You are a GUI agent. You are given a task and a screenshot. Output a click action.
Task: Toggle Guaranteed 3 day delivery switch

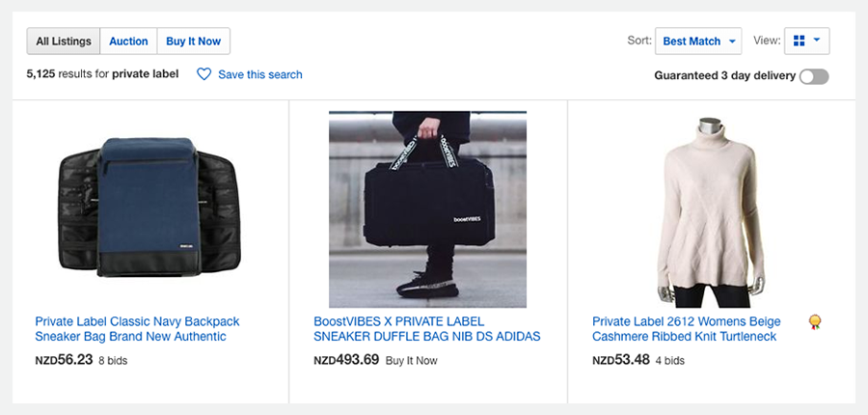click(813, 76)
